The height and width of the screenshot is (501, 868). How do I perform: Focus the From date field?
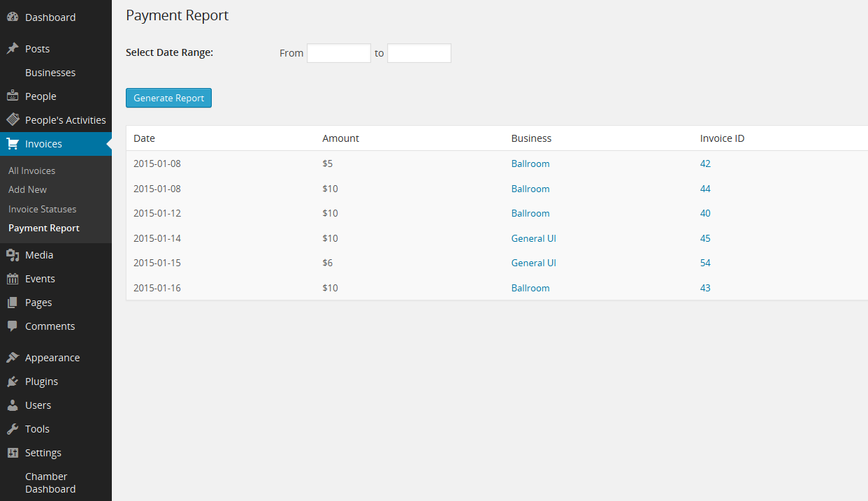[x=339, y=53]
